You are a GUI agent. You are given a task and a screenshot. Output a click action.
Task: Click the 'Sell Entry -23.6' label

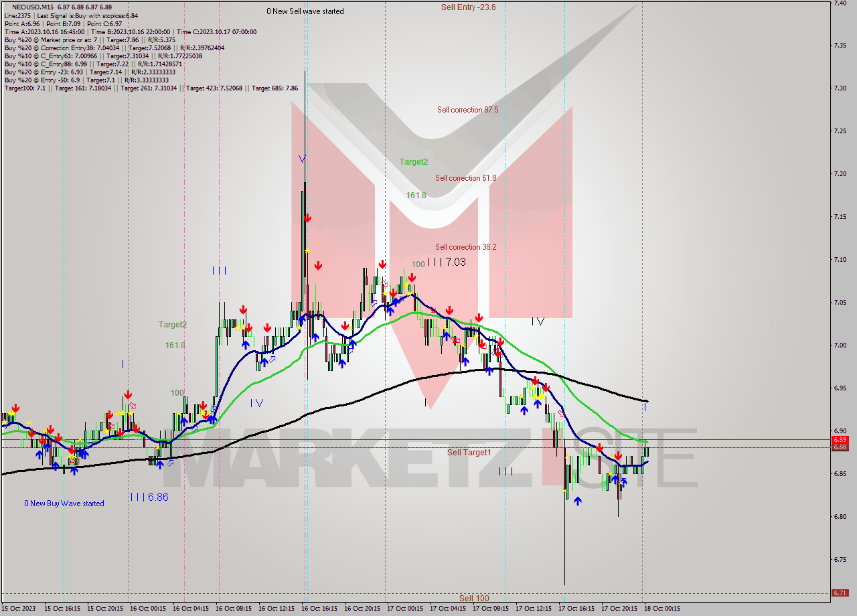tap(469, 7)
